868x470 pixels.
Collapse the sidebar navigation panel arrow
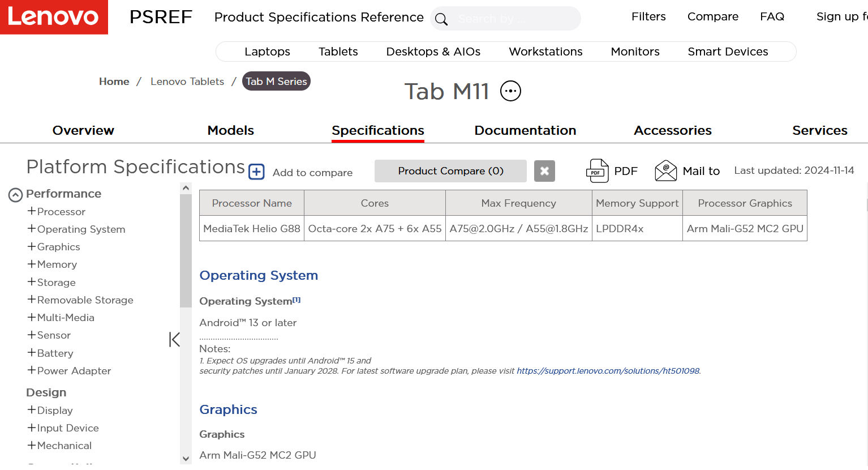point(174,340)
